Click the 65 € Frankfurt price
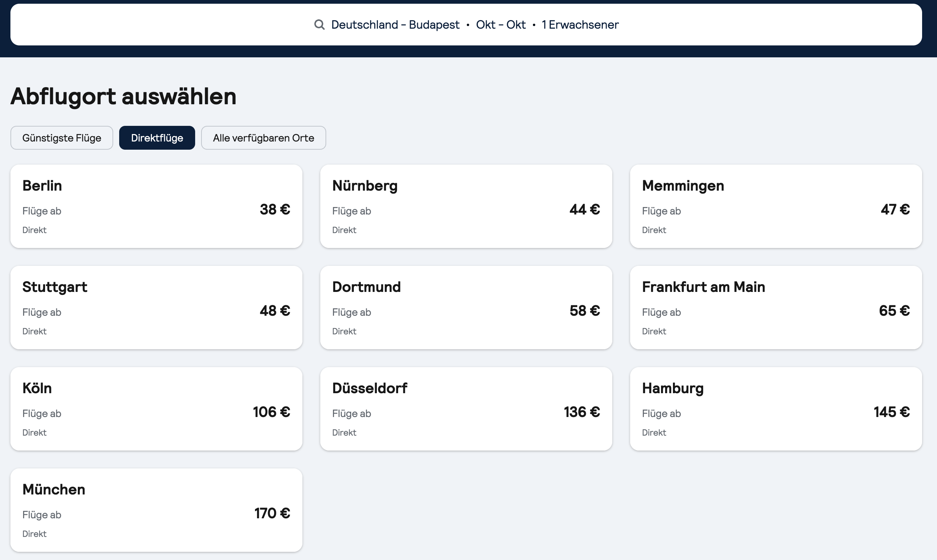Screen dimensions: 937x560 click(x=894, y=311)
